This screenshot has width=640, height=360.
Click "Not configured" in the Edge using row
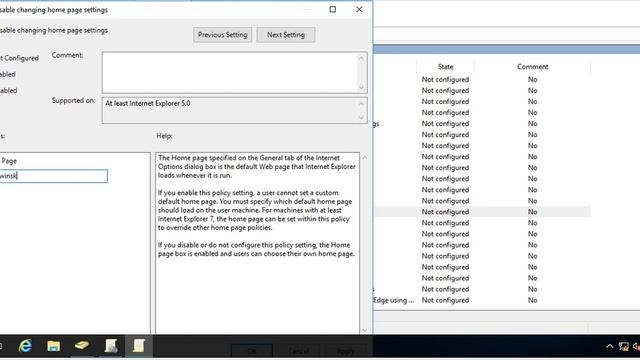[x=445, y=300]
